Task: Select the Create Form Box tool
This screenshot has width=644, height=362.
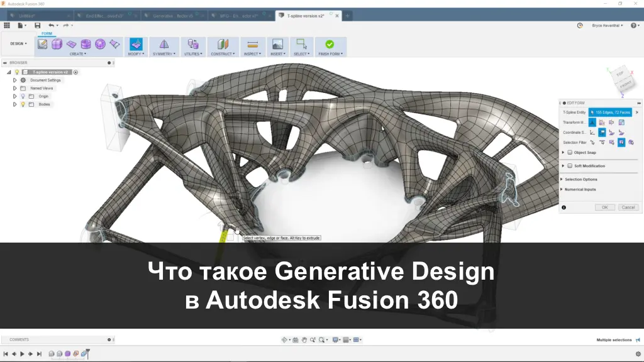Action: point(57,44)
